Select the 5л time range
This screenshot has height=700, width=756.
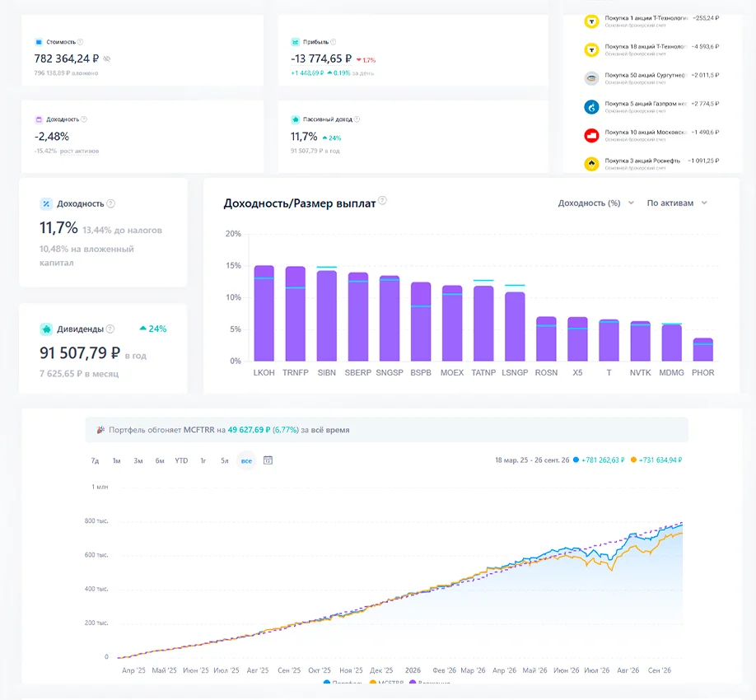pos(225,461)
